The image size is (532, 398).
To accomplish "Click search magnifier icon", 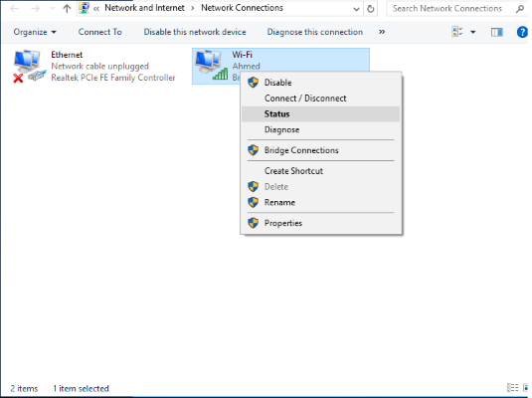I will [519, 9].
